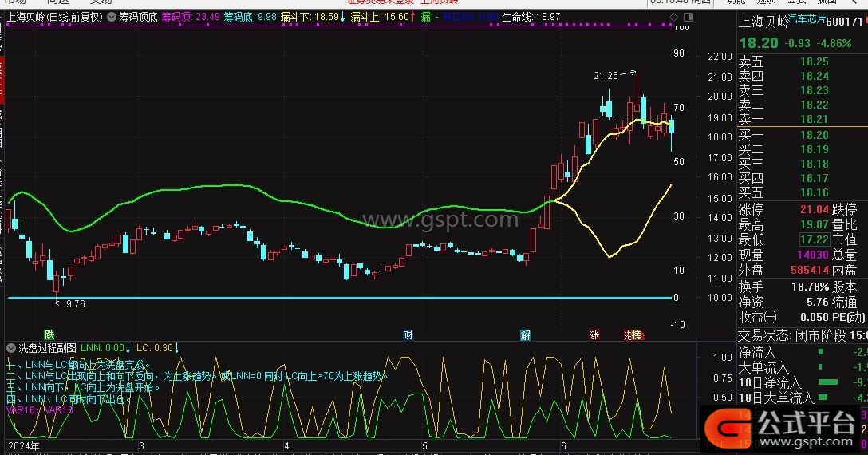Click the current price 18.20 header
This screenshot has height=455, width=868.
[759, 42]
